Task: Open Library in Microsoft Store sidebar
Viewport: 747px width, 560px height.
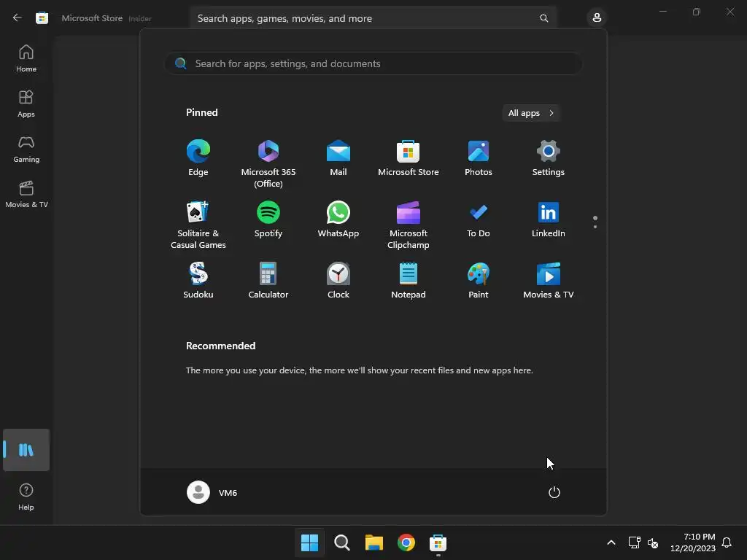Action: (x=26, y=450)
